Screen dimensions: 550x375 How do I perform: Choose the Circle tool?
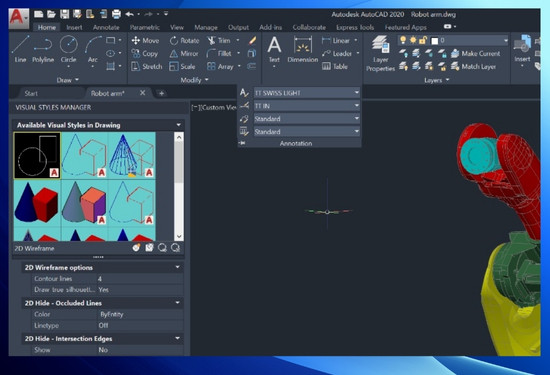pyautogui.click(x=68, y=49)
